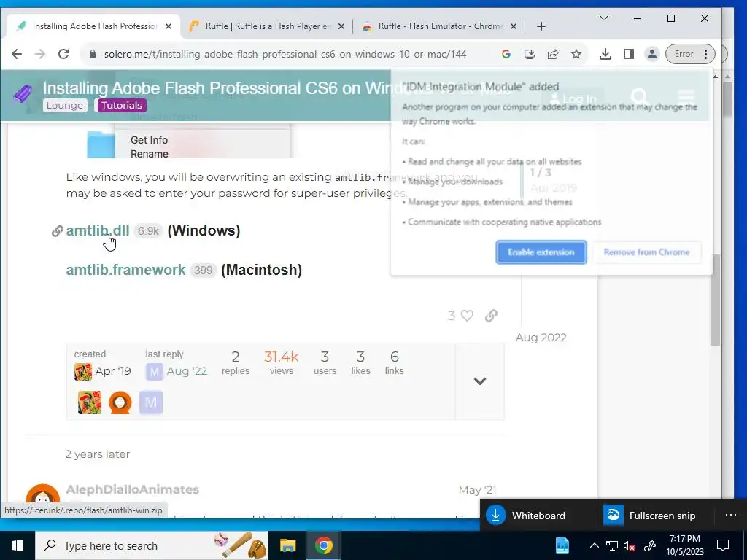Close the Ruffle - Flash Emulator tab
The image size is (747, 560).
pos(513,26)
